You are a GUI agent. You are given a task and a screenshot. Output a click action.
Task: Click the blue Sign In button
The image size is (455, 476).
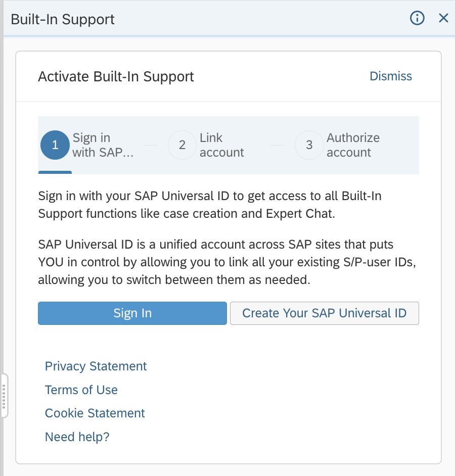coord(132,313)
